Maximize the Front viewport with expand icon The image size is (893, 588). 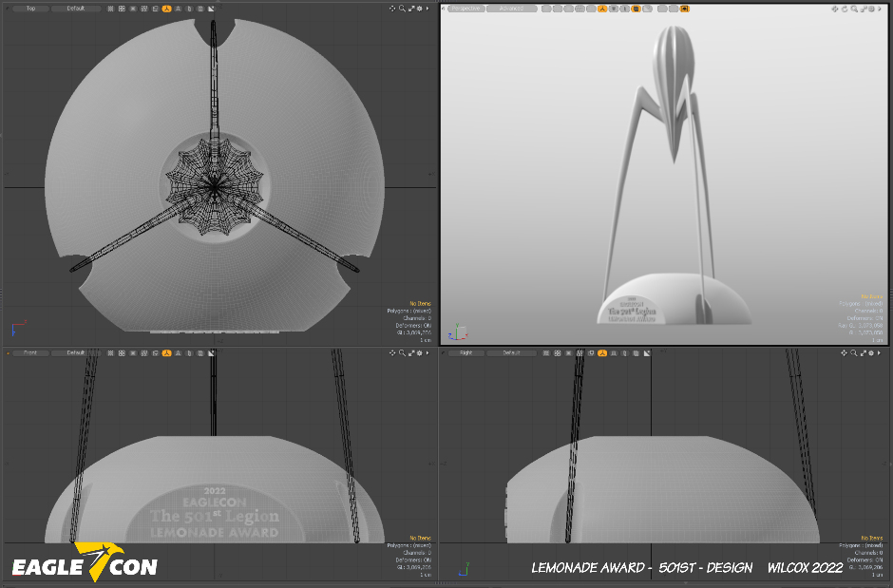click(x=410, y=352)
